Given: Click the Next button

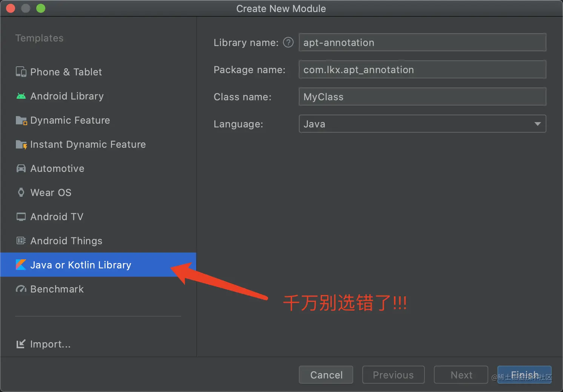Looking at the screenshot, I should click(461, 375).
